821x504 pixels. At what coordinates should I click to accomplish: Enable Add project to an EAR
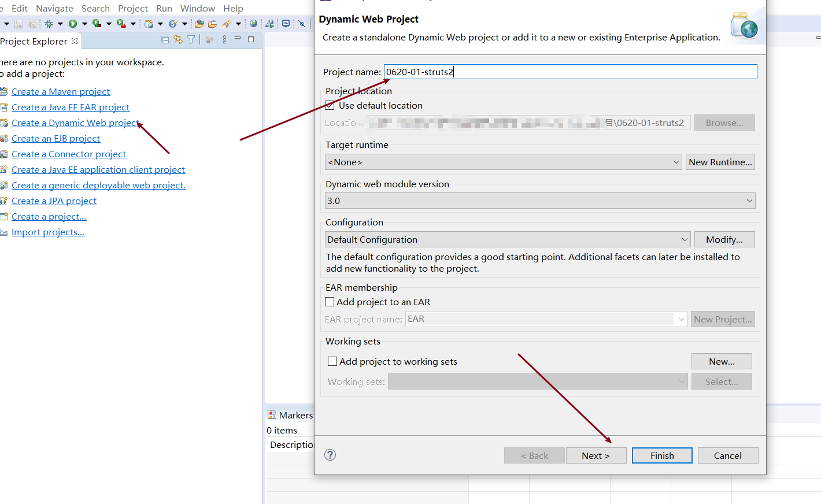(330, 302)
